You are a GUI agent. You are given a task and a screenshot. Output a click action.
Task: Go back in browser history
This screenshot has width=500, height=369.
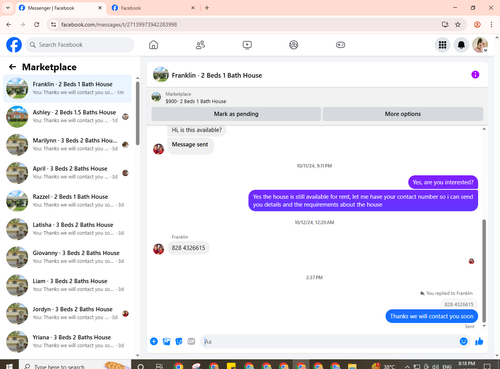coord(9,24)
